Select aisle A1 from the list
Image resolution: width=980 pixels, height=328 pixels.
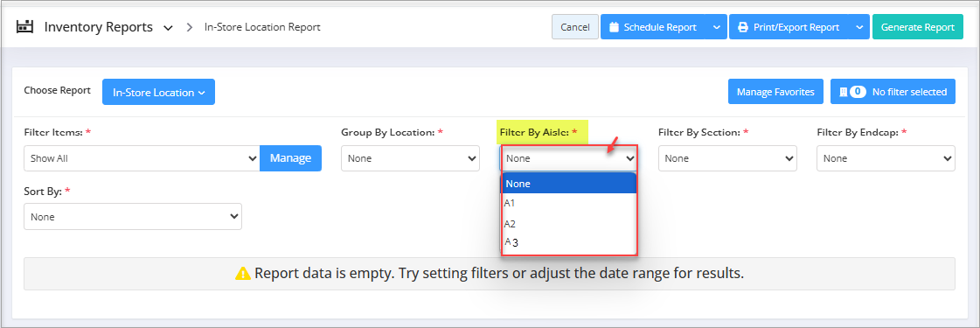click(569, 204)
